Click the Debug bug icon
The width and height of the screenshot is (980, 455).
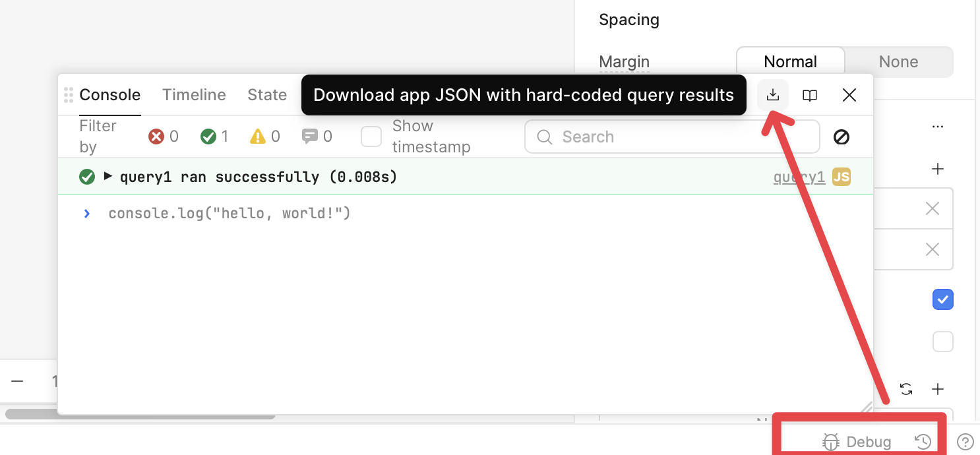pyautogui.click(x=831, y=442)
